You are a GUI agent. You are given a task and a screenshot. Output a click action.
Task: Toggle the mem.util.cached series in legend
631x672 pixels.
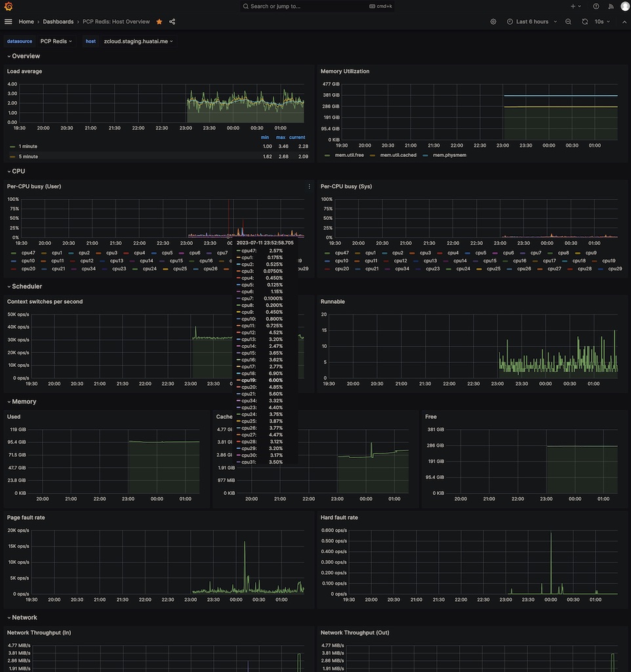(x=398, y=155)
